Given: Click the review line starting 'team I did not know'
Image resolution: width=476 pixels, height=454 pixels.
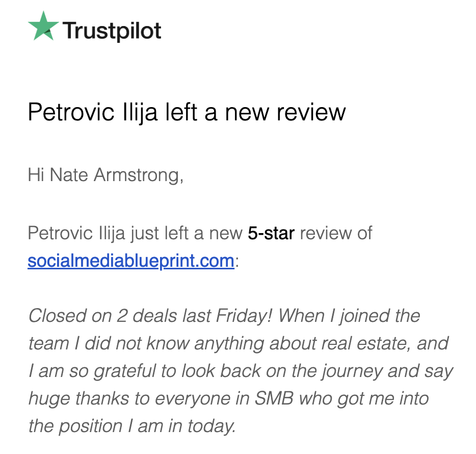Looking at the screenshot, I should [239, 344].
